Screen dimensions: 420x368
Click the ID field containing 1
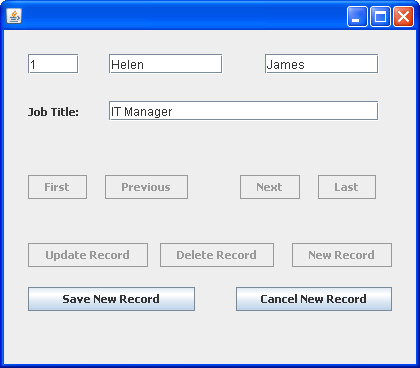click(x=53, y=64)
